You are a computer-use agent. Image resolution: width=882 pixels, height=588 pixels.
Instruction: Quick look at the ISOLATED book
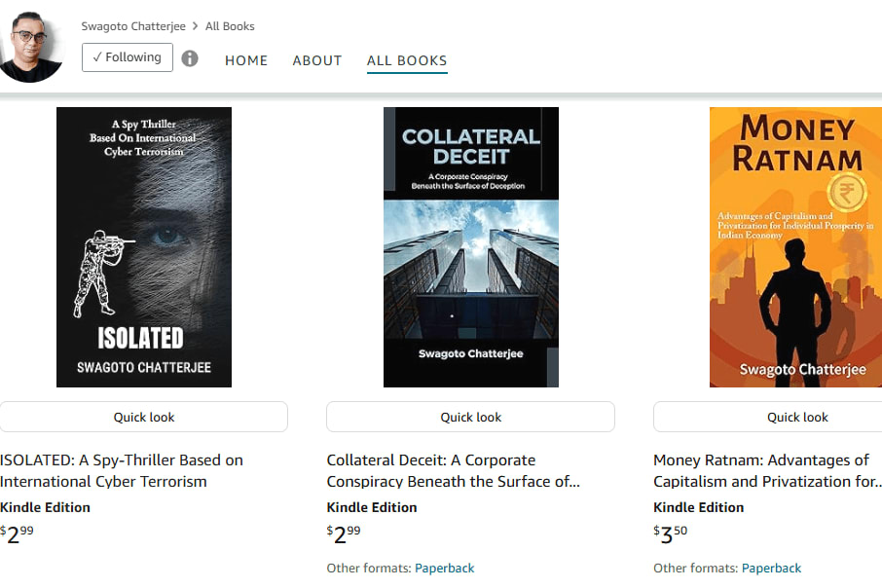tap(144, 417)
